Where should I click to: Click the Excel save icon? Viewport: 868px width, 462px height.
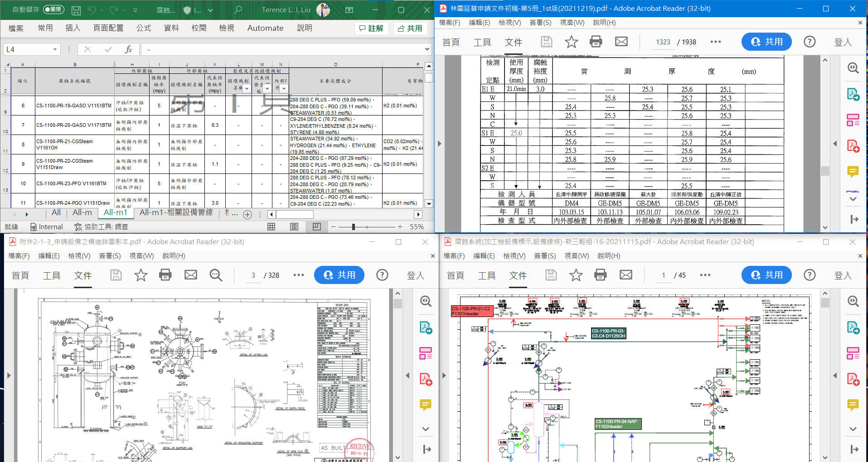click(76, 10)
